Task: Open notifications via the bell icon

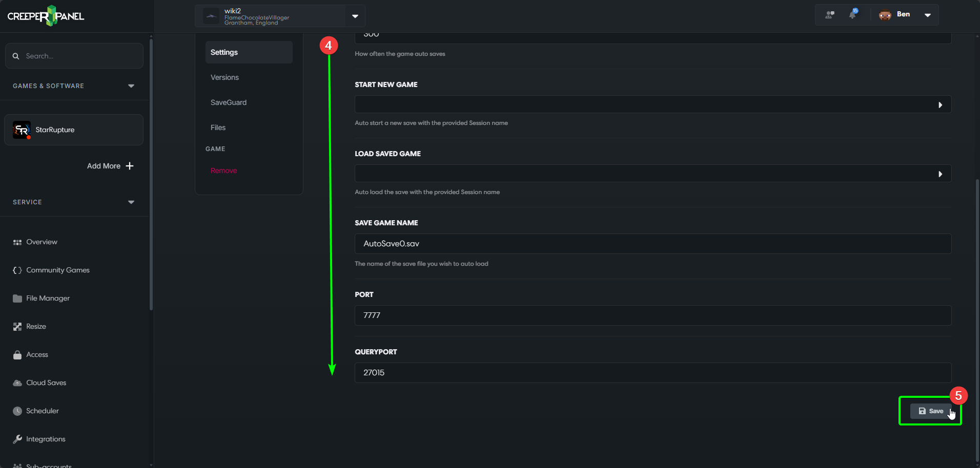Action: tap(853, 15)
